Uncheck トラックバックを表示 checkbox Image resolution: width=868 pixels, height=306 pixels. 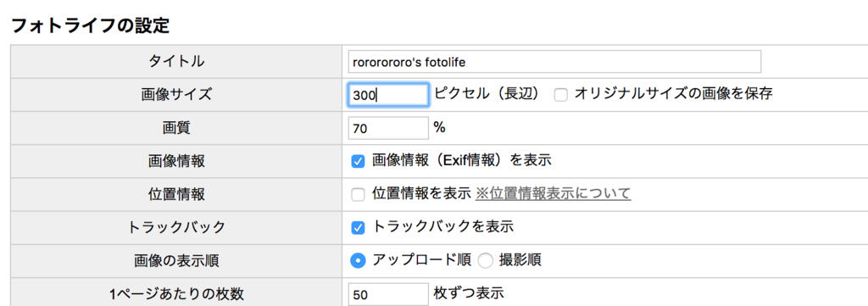click(359, 227)
